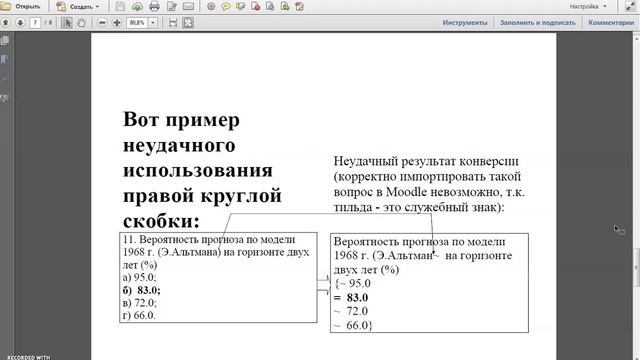Click the page number field showing 7
The image size is (640, 360).
point(35,22)
